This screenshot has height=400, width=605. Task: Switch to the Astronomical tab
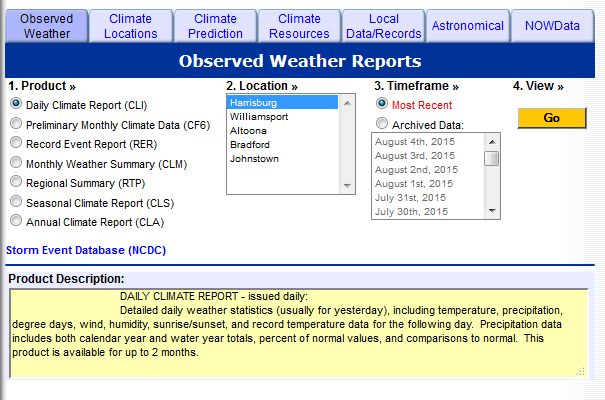[468, 26]
